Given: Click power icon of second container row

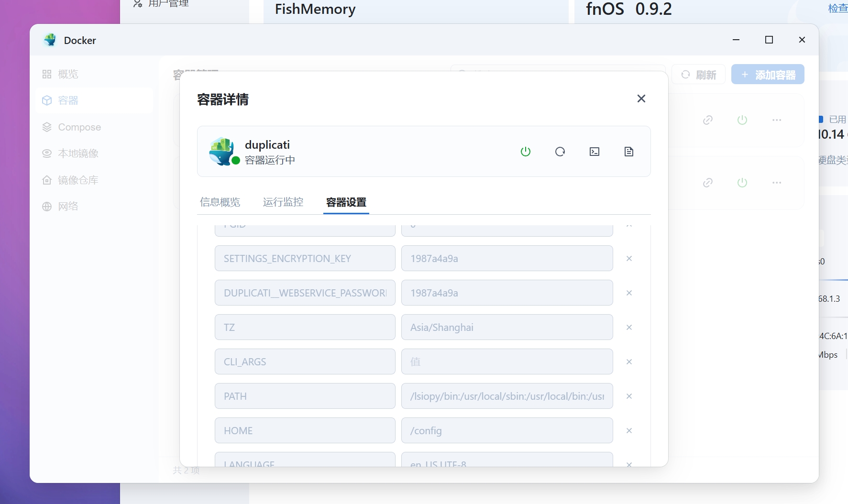Looking at the screenshot, I should 742,183.
